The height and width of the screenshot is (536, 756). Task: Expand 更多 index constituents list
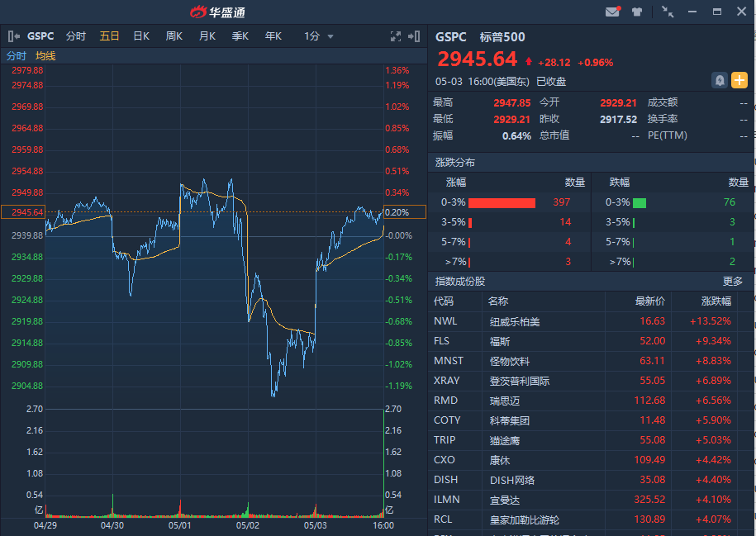pyautogui.click(x=733, y=282)
